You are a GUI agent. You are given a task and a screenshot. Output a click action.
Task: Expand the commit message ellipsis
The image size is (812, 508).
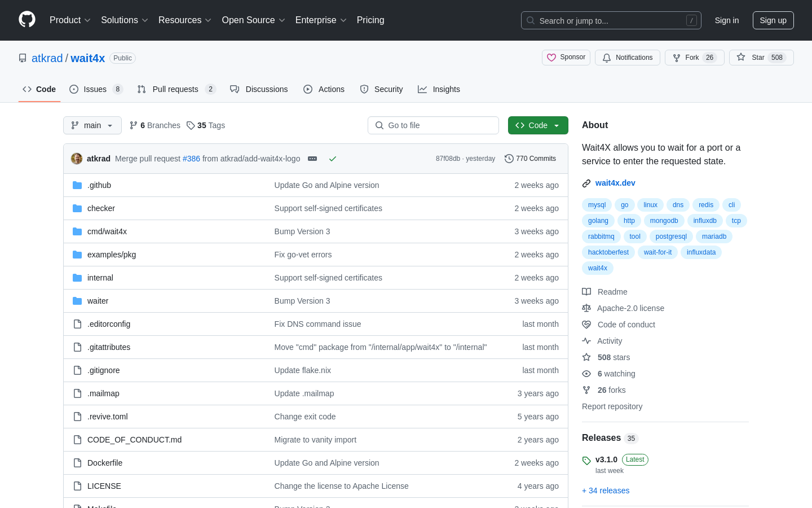pyautogui.click(x=312, y=159)
